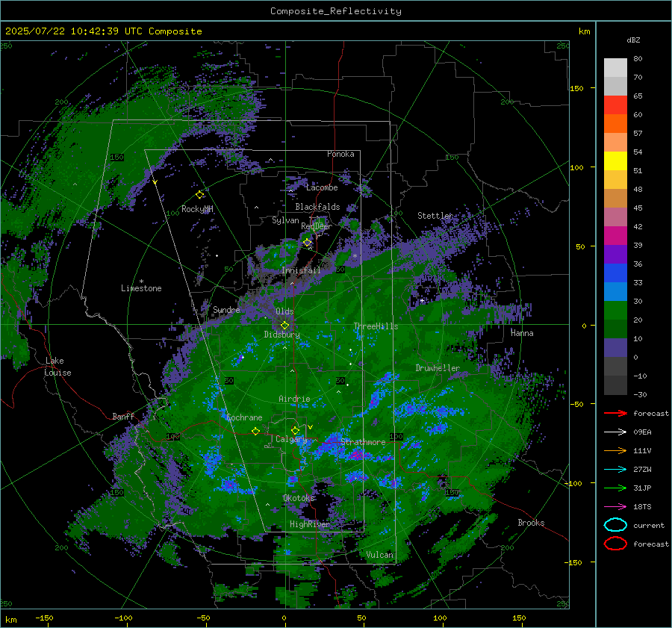Click the yellow diamond marker at Olds
Viewport: 672px width, 628px height.
(x=284, y=326)
